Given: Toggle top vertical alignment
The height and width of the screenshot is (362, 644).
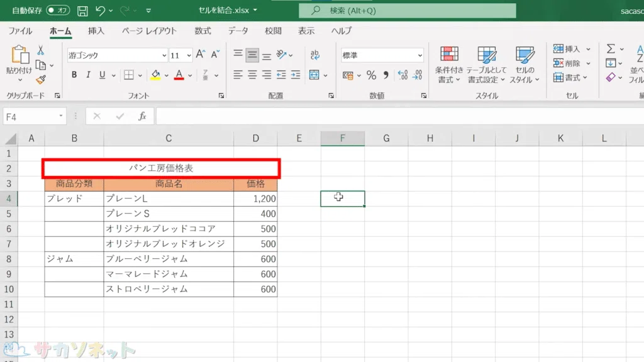Looking at the screenshot, I should [x=238, y=55].
